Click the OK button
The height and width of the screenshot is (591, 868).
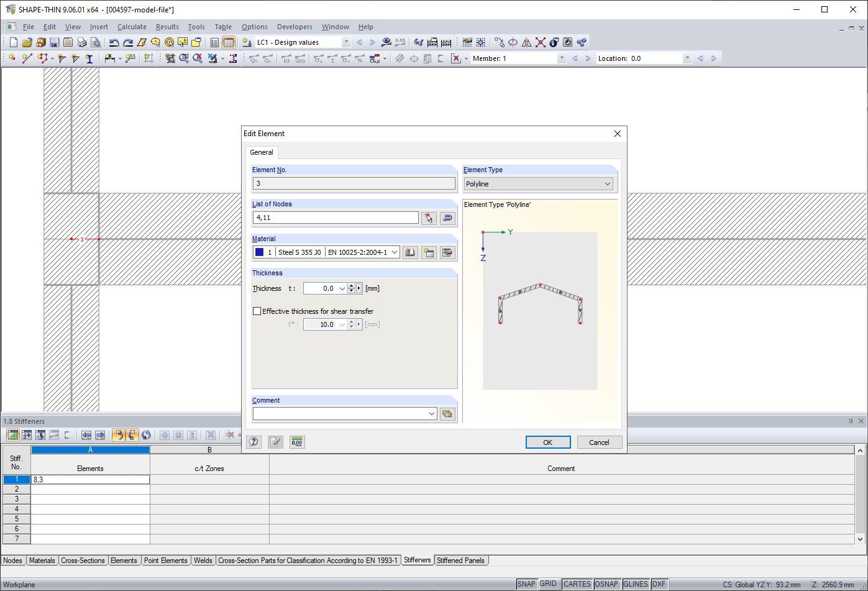pyautogui.click(x=548, y=442)
